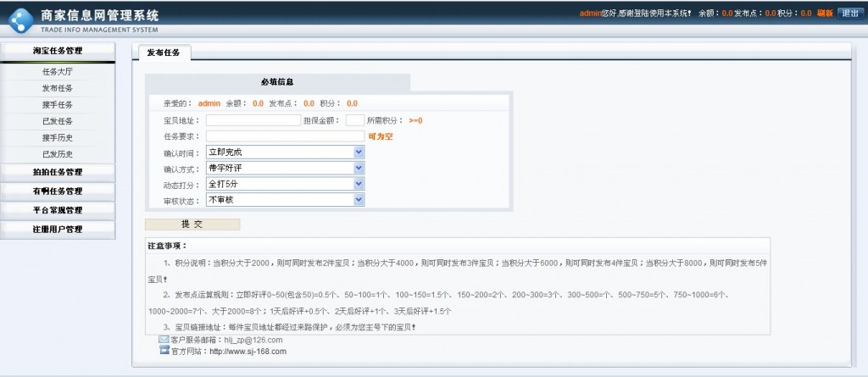Click the website icon beside 官方网站
Image resolution: width=868 pixels, height=377 pixels.
point(164,350)
